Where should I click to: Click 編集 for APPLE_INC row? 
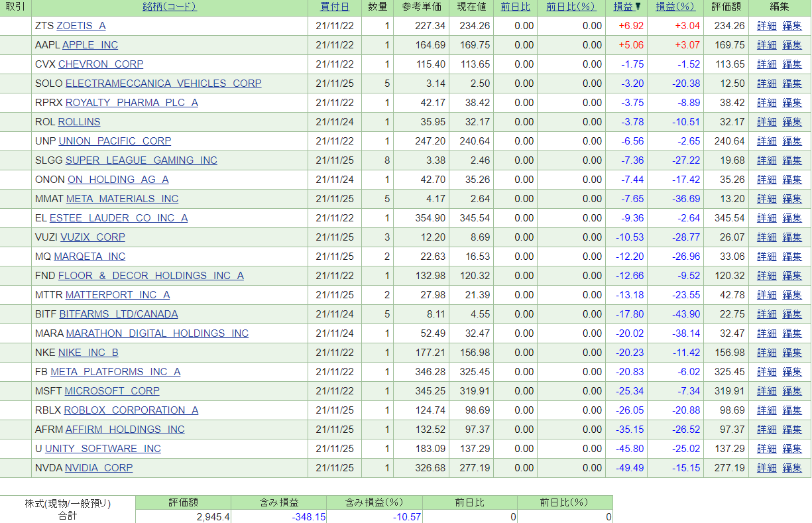point(792,45)
